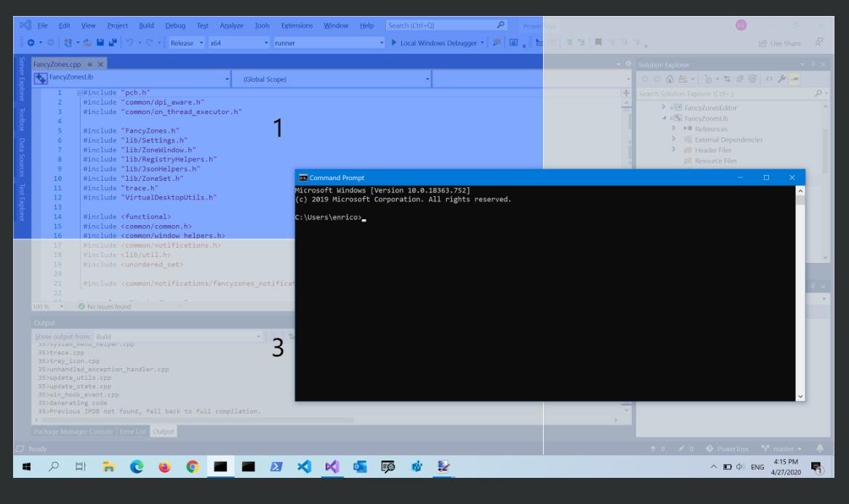
Task: Switch to the Error List tab
Action: [132, 431]
